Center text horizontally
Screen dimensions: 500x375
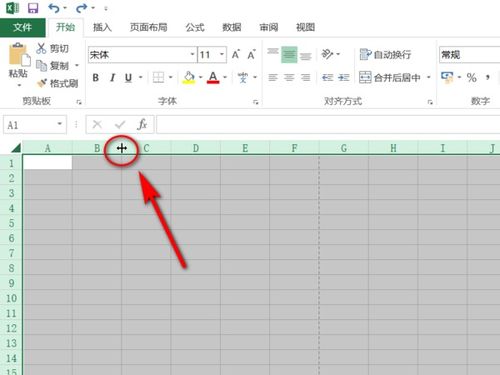coord(289,78)
